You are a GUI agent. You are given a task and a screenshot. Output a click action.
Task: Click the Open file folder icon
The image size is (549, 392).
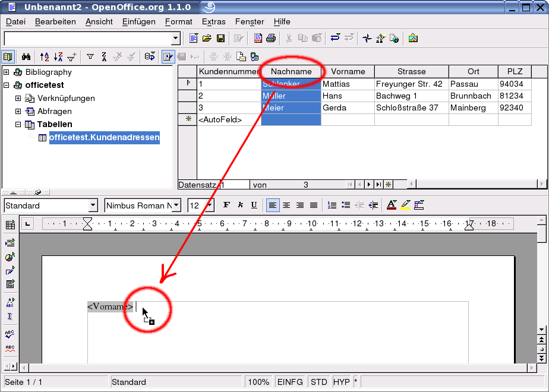point(207,39)
